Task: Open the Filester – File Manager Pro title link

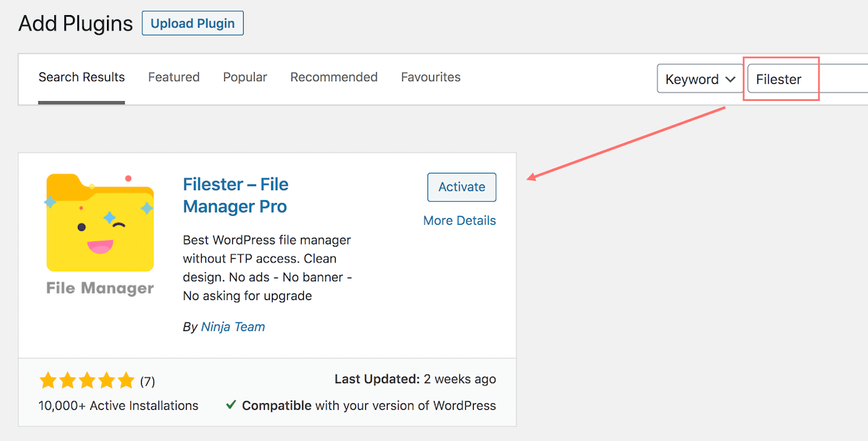Action: click(236, 195)
